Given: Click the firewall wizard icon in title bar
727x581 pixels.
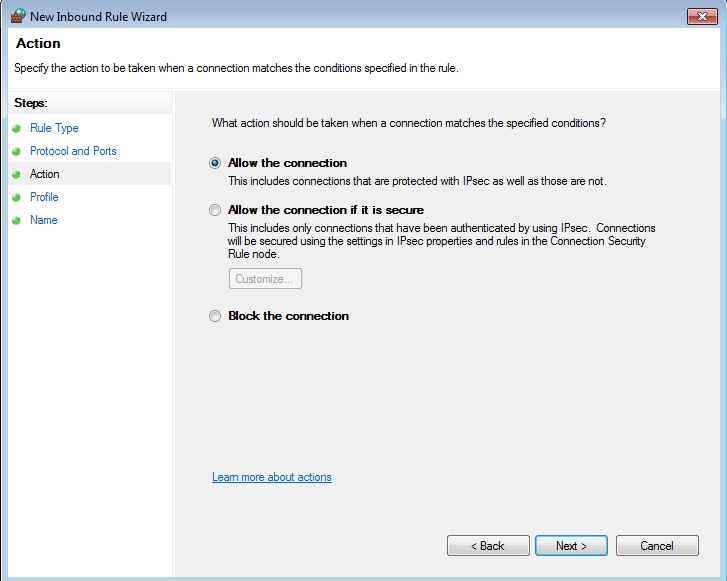Looking at the screenshot, I should point(17,16).
